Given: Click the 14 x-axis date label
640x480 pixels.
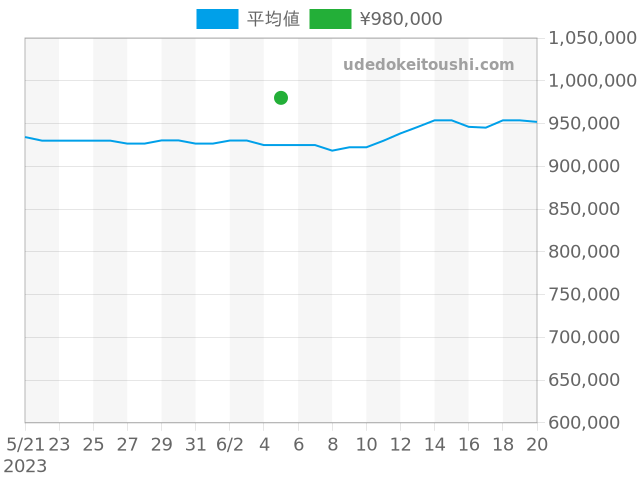Looking at the screenshot, I should [x=435, y=444].
